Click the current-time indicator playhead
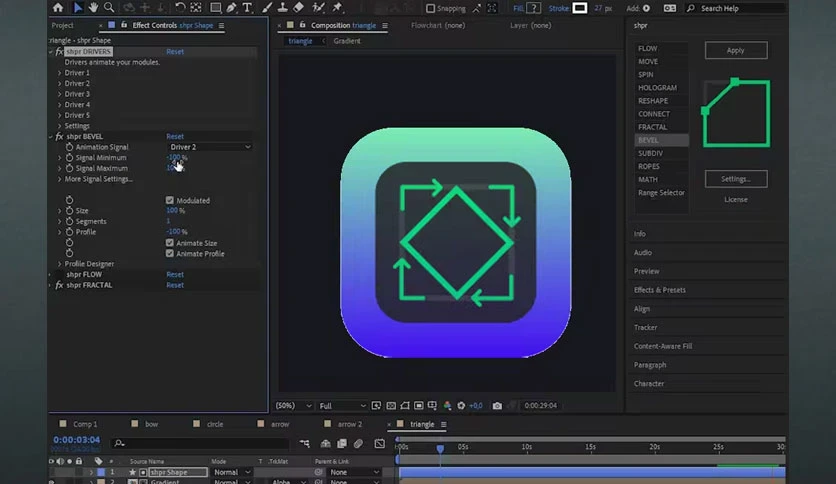Image resolution: width=836 pixels, height=484 pixels. [440, 449]
